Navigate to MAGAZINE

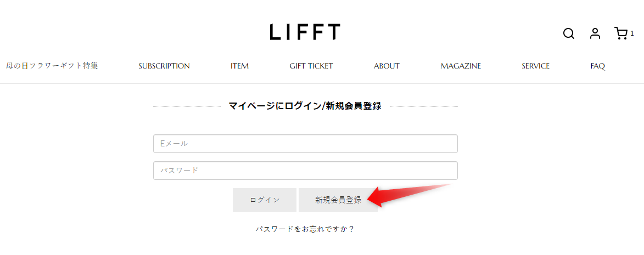coord(461,66)
